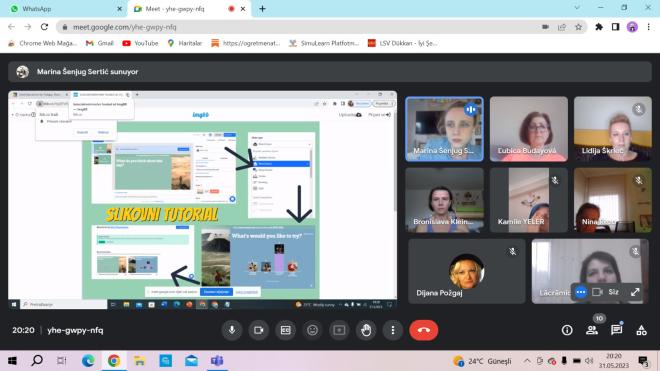This screenshot has width=660, height=371.
Task: Switch to the WhatsApp tab
Action: (x=64, y=9)
